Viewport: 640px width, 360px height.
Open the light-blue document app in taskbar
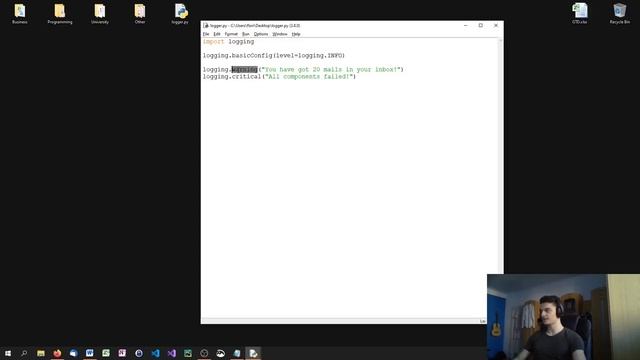(x=237, y=353)
